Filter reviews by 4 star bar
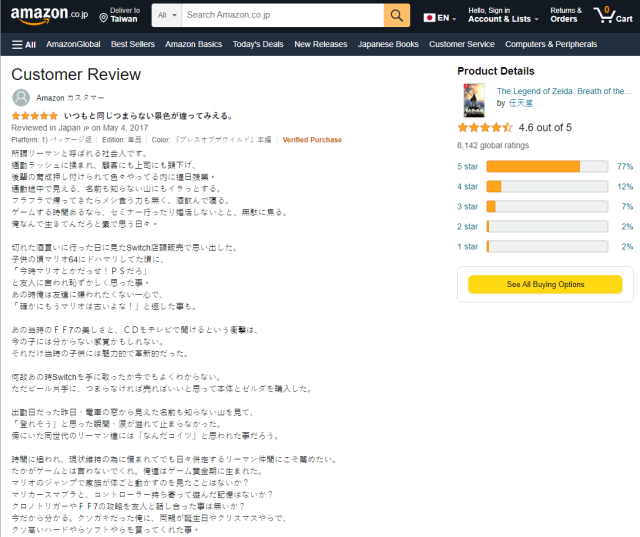 coord(546,186)
